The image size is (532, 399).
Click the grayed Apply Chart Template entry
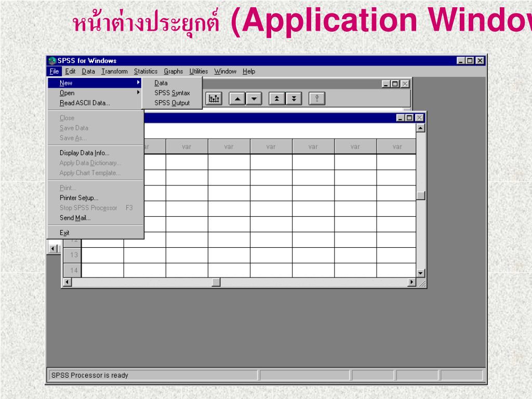tap(95, 172)
